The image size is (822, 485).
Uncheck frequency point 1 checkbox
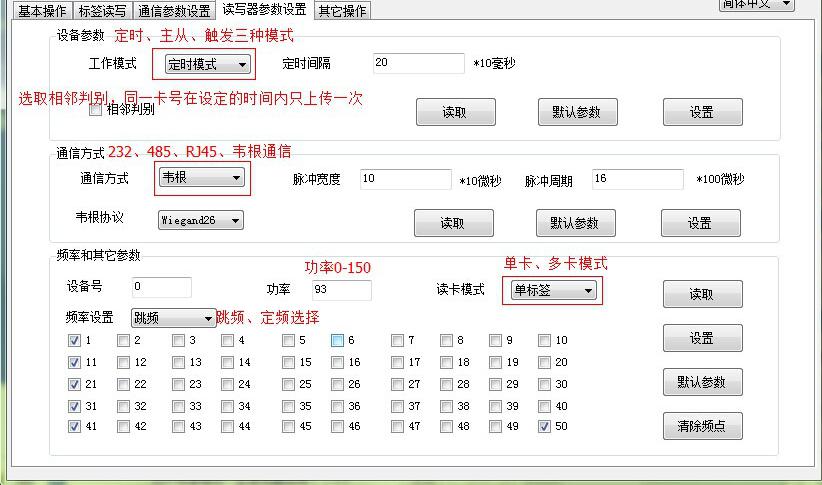click(x=74, y=340)
